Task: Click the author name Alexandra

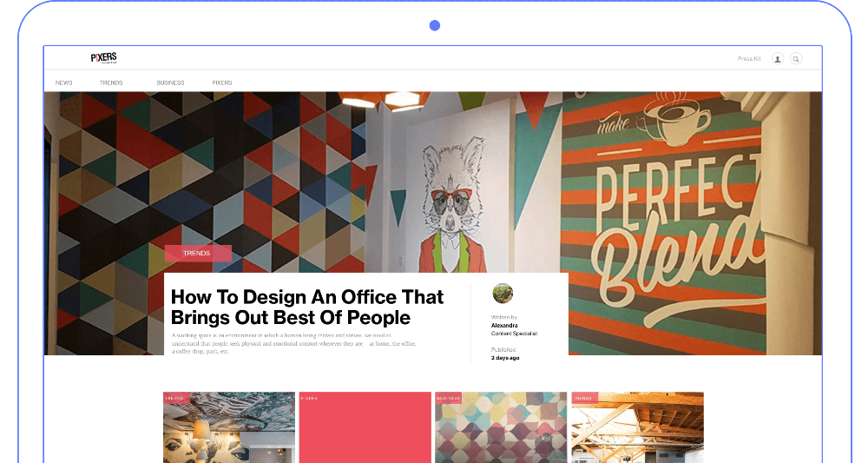Action: click(x=504, y=326)
